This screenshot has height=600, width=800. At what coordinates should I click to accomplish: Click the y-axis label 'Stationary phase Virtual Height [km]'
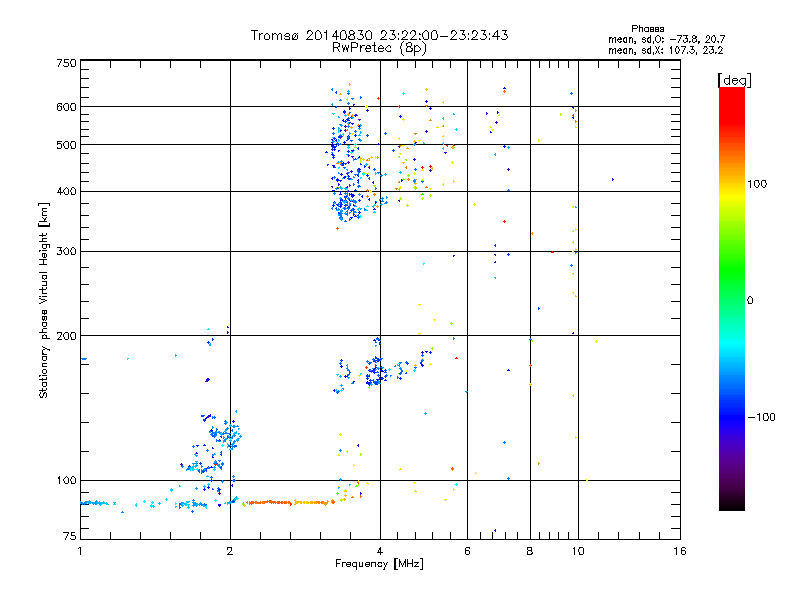pyautogui.click(x=43, y=300)
